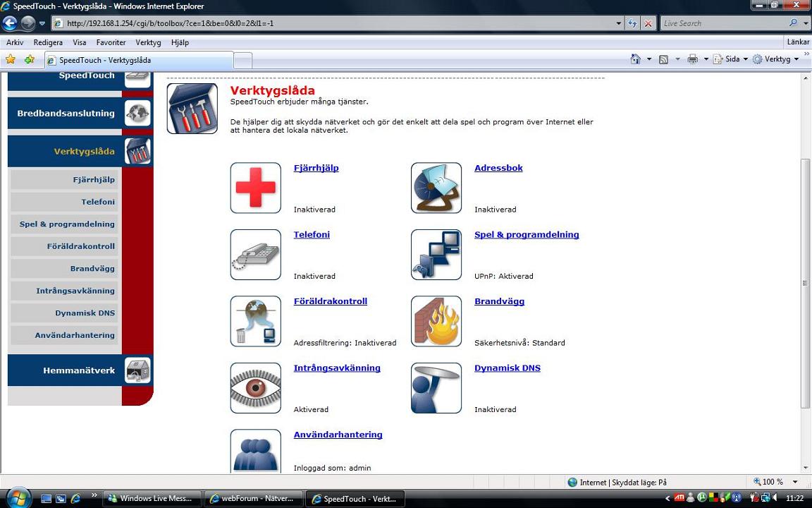Screen dimensions: 812x508
Task: Select the SpeedTouch - Verktygslåda browser tab
Action: [139, 60]
